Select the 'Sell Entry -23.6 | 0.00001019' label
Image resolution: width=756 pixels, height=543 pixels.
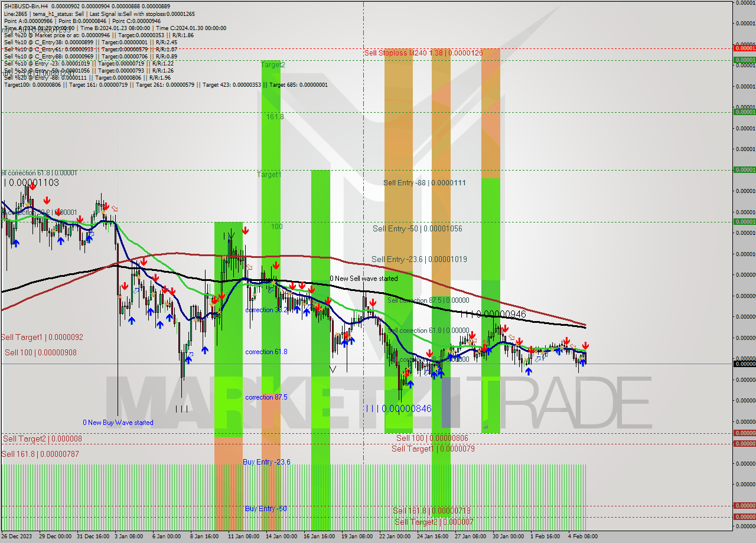point(419,259)
